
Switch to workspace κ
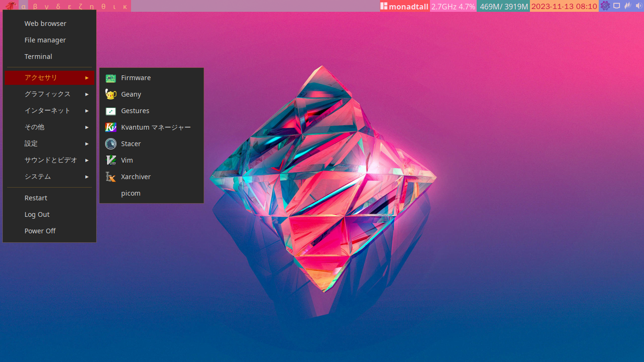coord(124,6)
